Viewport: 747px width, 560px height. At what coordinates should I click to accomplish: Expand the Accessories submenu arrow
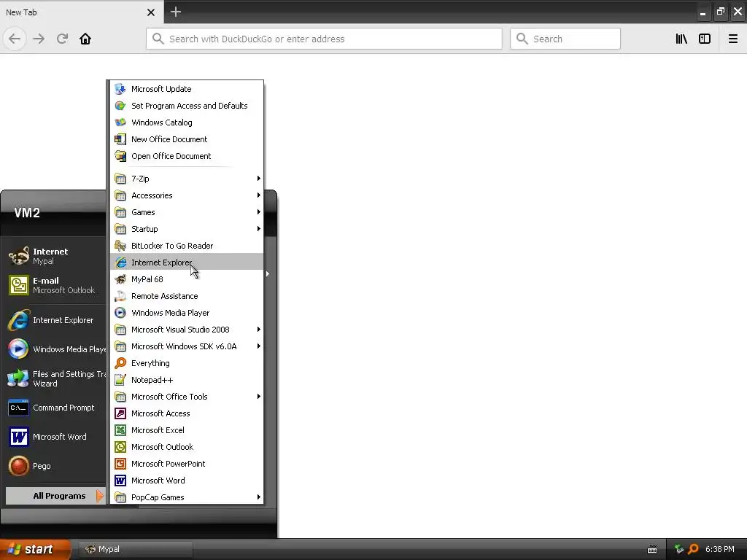pos(259,195)
